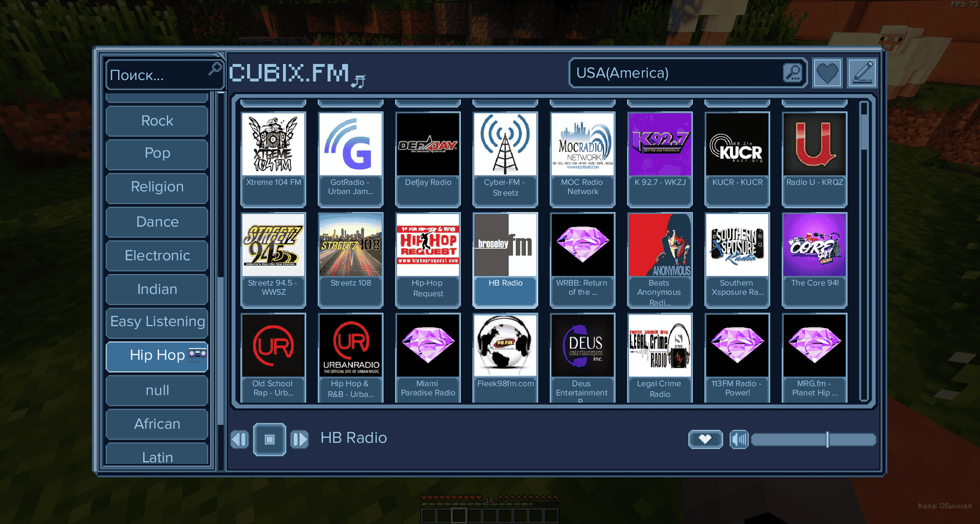Select the African genre

[x=157, y=424]
